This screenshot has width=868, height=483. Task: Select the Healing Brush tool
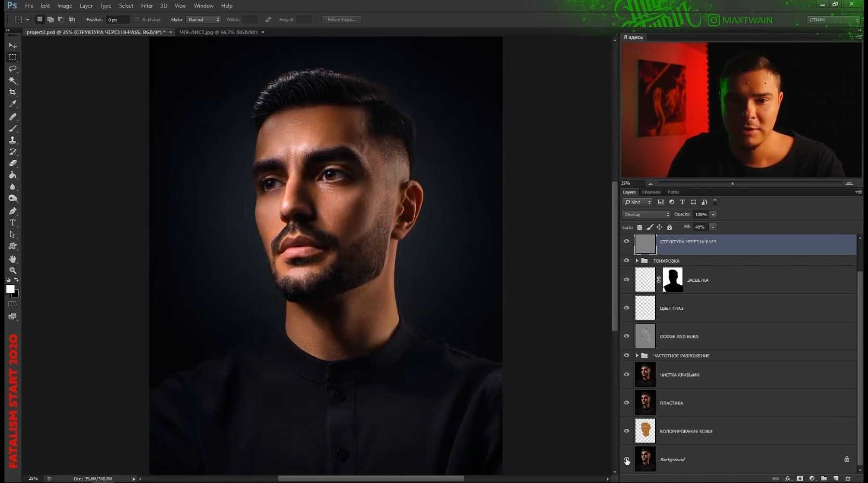[12, 117]
